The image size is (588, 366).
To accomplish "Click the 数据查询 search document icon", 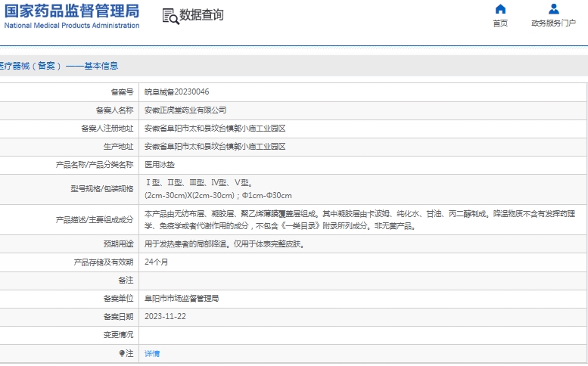I will point(170,16).
